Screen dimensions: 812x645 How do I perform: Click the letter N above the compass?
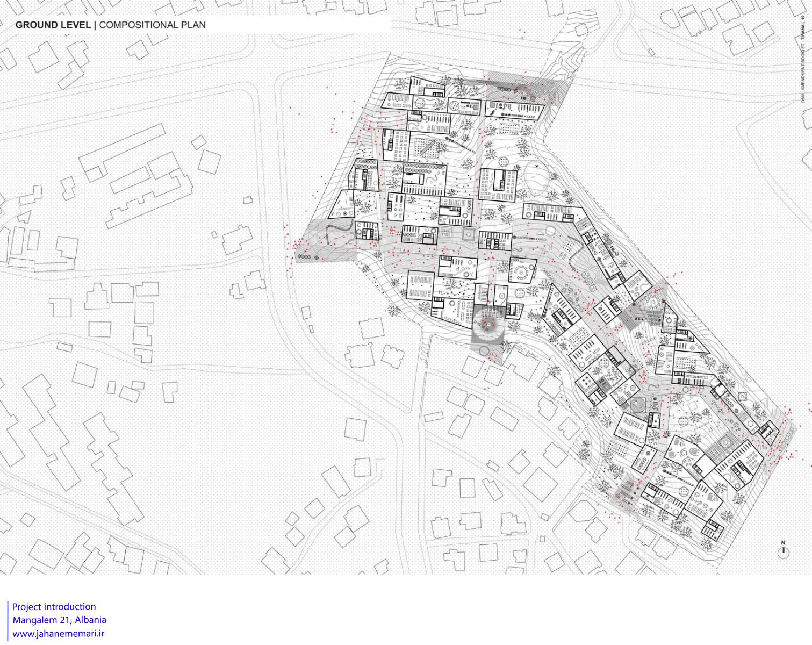tap(783, 542)
